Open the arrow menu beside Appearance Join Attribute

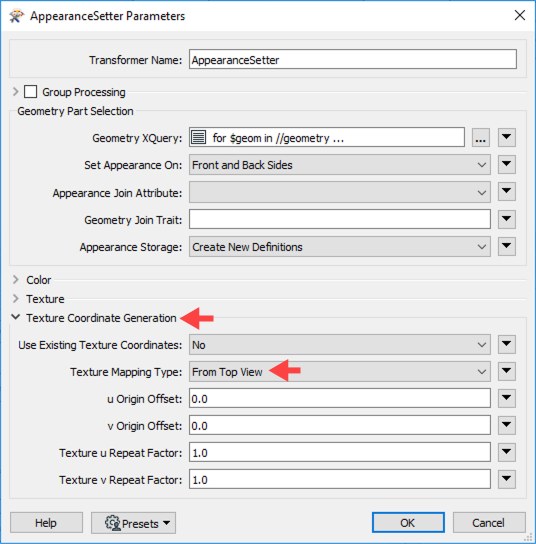point(507,192)
